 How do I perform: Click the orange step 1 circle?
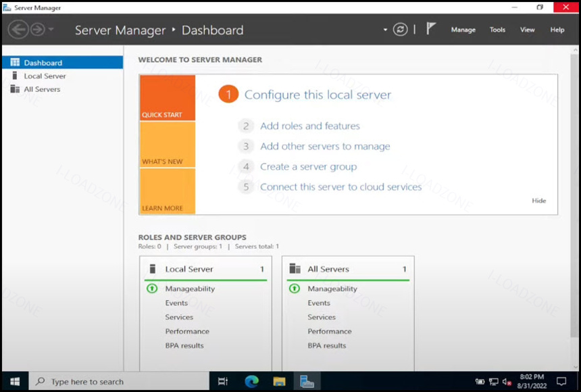click(228, 94)
